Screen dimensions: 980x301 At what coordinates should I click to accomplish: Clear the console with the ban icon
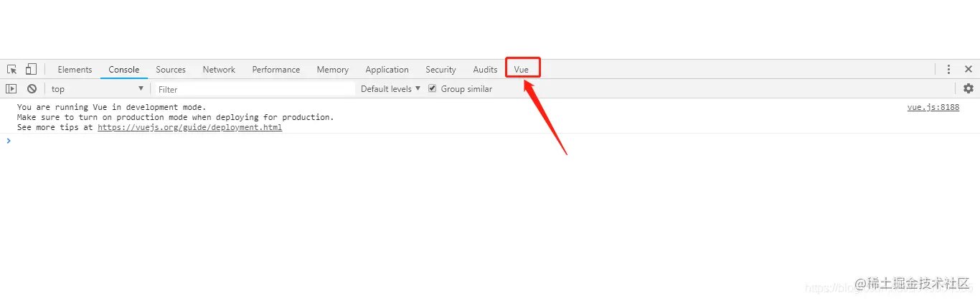[x=32, y=89]
